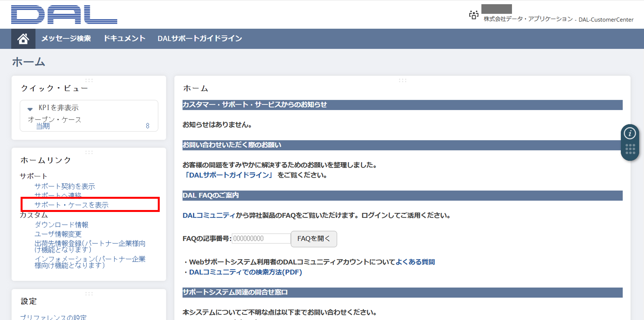
Task: Click the DAL FAQのご案内 header
Action: pyautogui.click(x=402, y=196)
